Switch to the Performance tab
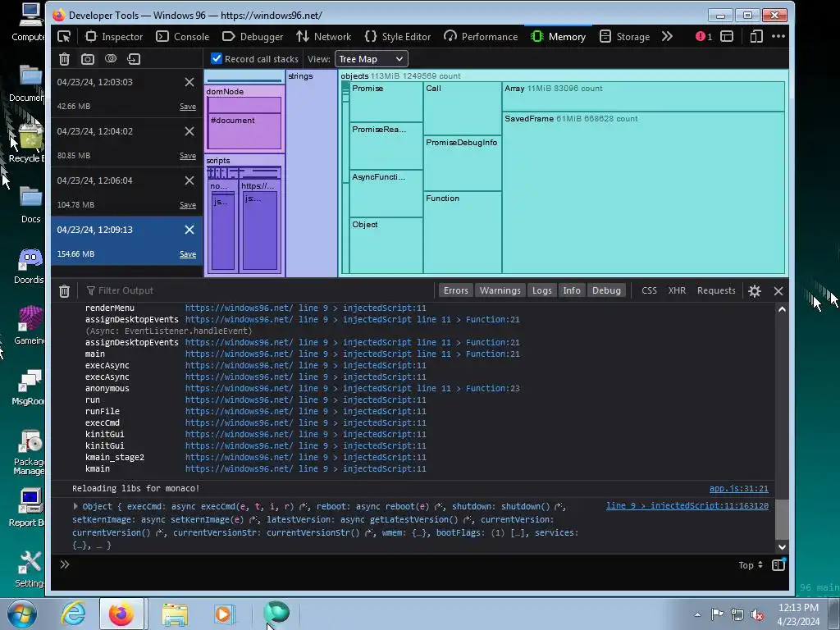The image size is (840, 630). point(481,36)
